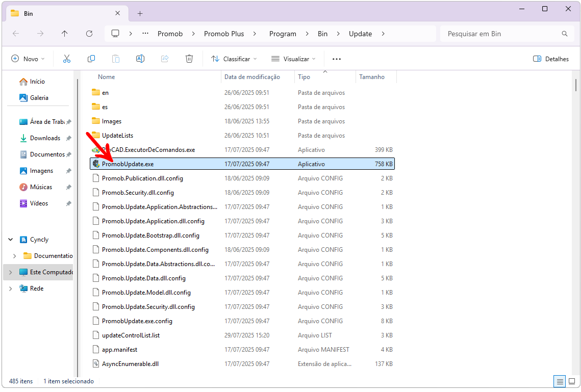581x392 pixels.
Task: Select the PromobUpdate.exe file
Action: click(x=242, y=164)
